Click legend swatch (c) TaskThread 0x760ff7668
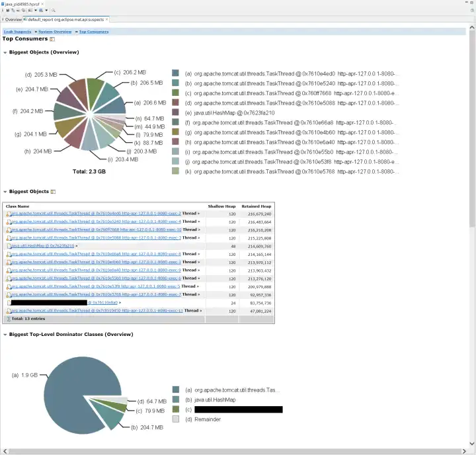This screenshot has width=476, height=455. 175,93
